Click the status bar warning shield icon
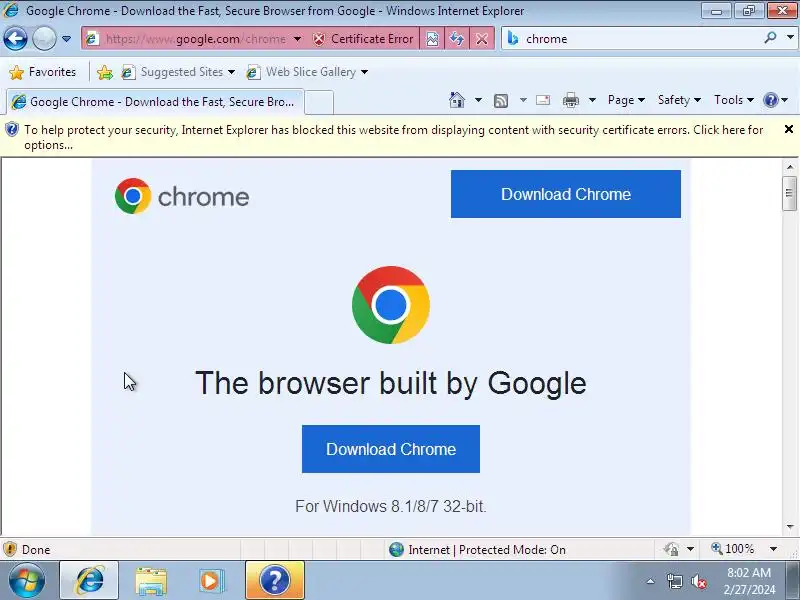 pos(10,549)
